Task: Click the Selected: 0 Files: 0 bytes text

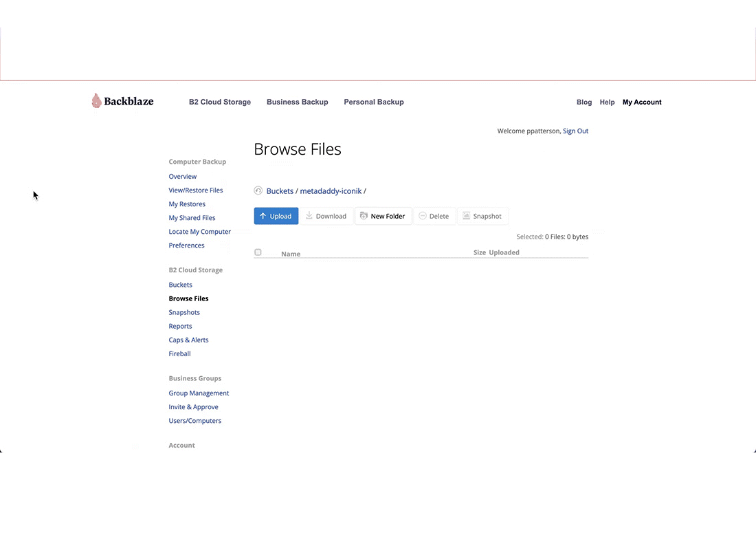Action: [553, 237]
